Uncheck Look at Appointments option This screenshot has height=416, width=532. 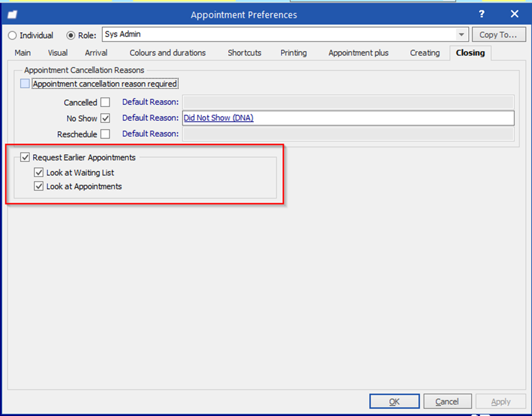pyautogui.click(x=39, y=186)
